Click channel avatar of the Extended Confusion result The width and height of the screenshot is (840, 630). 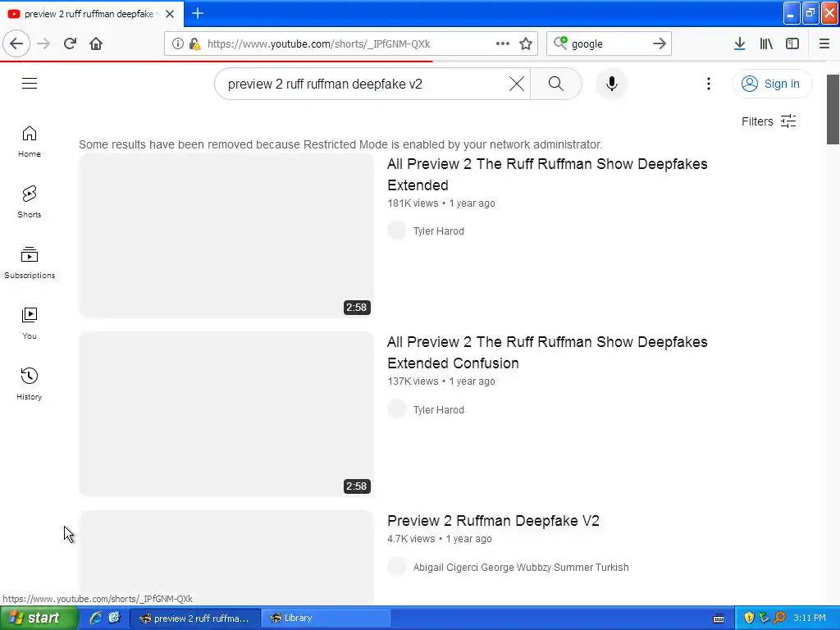pos(397,409)
